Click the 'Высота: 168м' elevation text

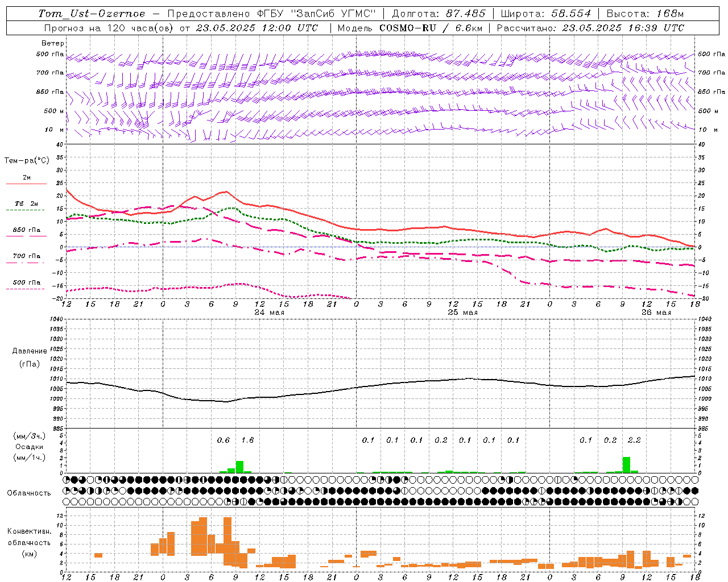645,14
